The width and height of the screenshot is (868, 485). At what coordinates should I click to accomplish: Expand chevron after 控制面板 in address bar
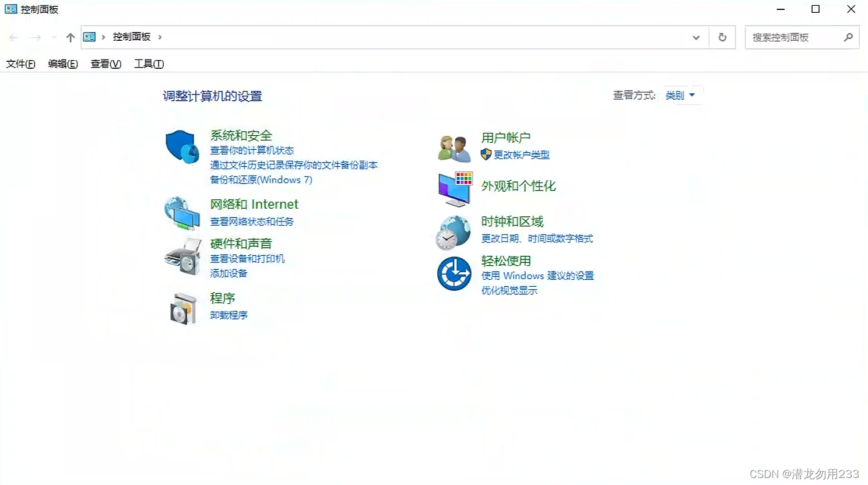coord(160,37)
